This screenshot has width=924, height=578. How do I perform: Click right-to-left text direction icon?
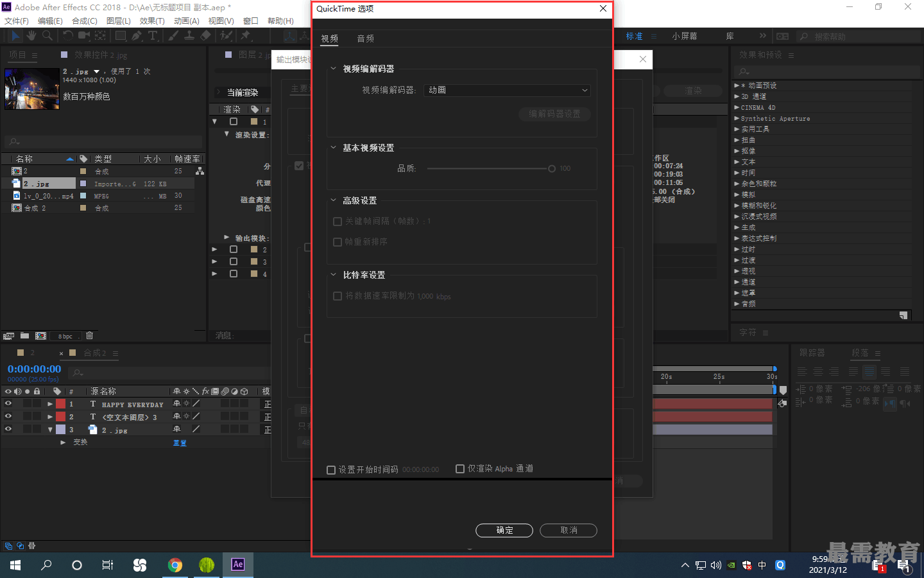(905, 404)
